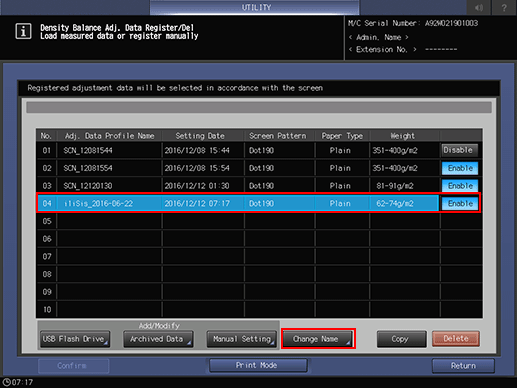Click the Return button
Image resolution: width=517 pixels, height=388 pixels.
pyautogui.click(x=463, y=366)
